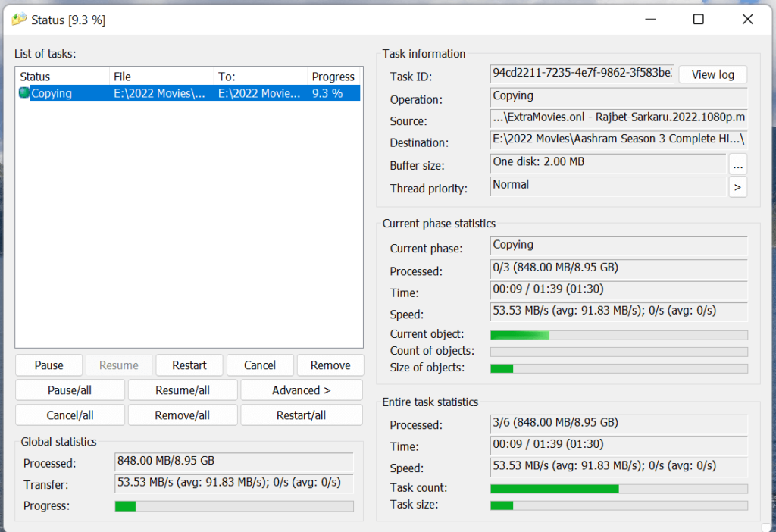Click Pause/all button
This screenshot has height=532, width=776.
pyautogui.click(x=70, y=390)
